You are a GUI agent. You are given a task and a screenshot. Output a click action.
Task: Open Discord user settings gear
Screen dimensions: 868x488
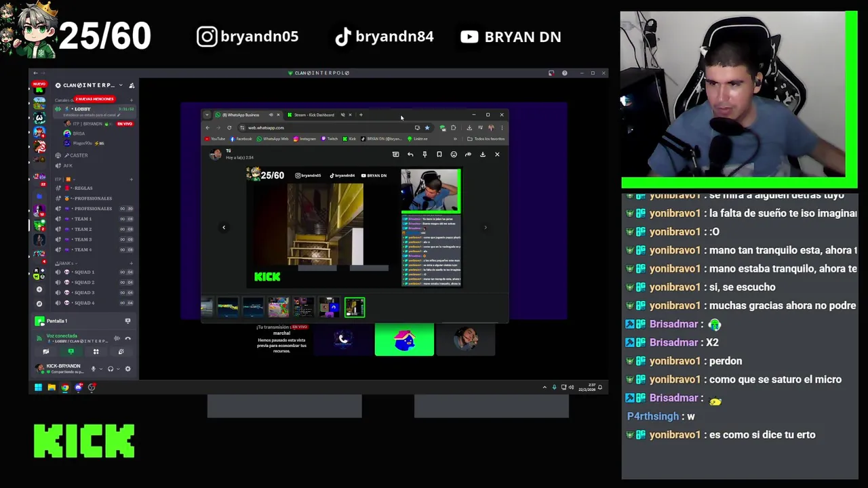(x=127, y=369)
